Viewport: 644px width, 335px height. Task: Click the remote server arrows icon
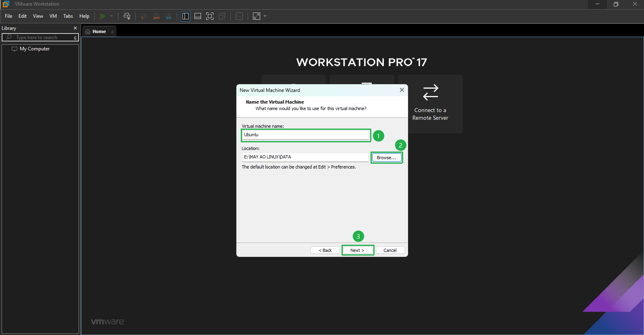point(431,92)
